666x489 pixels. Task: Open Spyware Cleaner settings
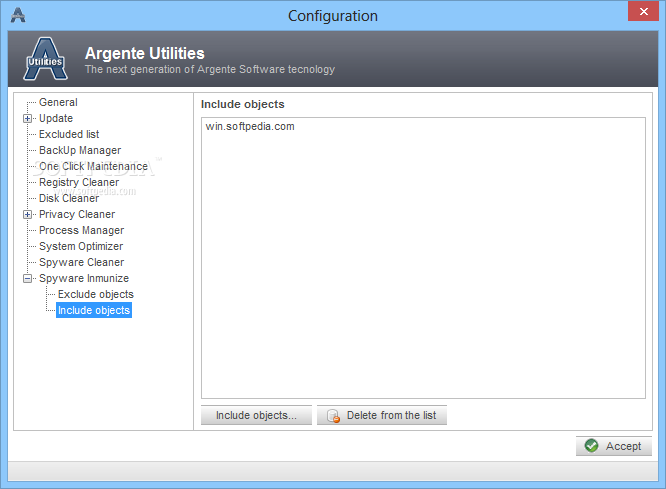click(82, 263)
